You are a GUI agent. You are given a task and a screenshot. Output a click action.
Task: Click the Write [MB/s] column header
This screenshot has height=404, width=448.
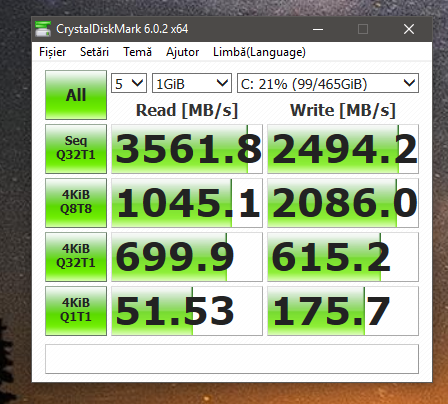tap(343, 110)
